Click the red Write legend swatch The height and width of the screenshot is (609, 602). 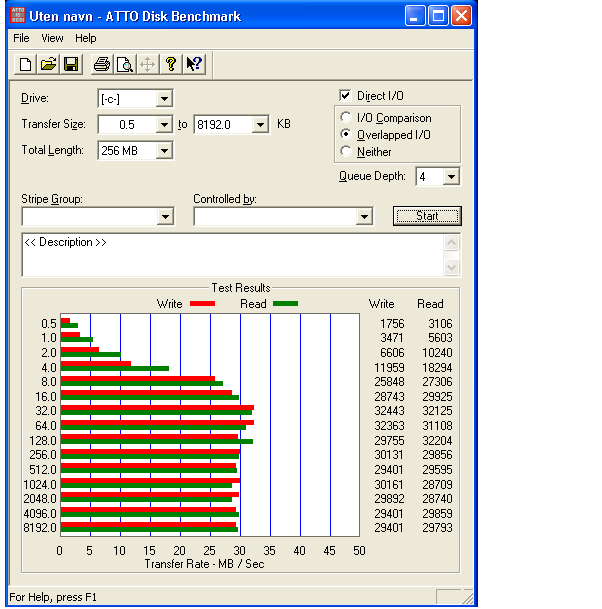(202, 304)
